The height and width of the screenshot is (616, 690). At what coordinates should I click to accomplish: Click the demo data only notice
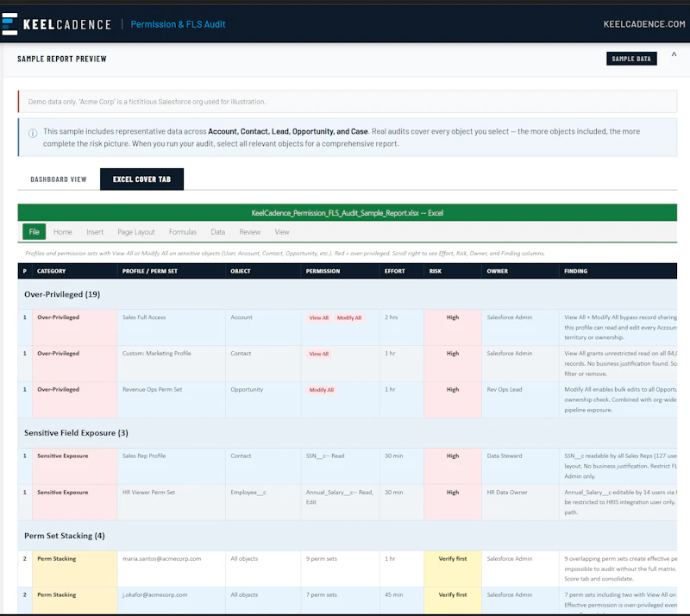(x=348, y=102)
